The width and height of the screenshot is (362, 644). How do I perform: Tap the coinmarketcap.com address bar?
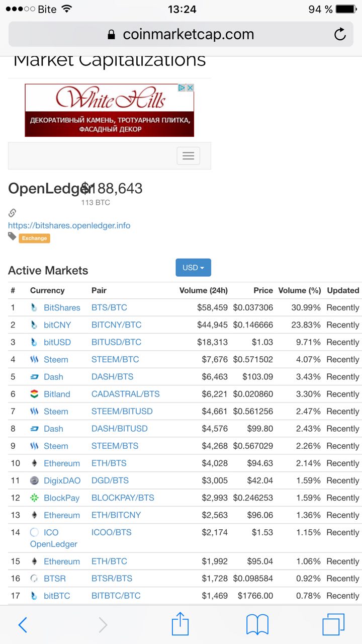181,34
